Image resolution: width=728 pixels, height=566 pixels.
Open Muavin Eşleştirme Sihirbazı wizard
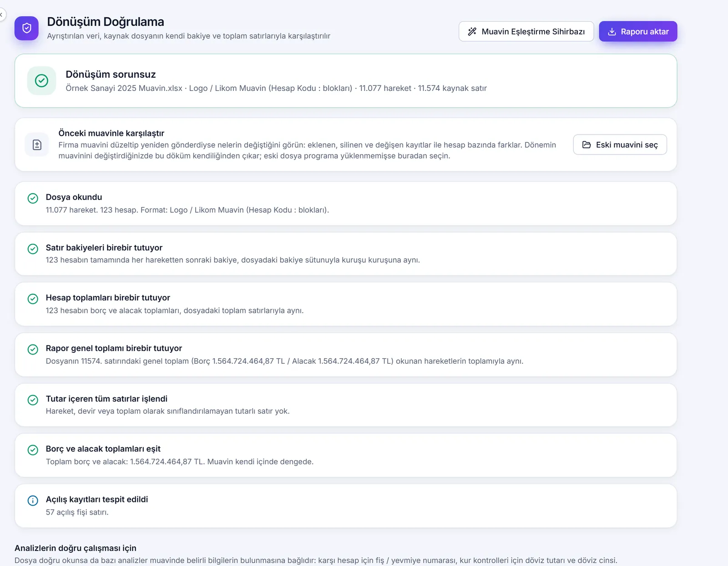click(x=526, y=31)
